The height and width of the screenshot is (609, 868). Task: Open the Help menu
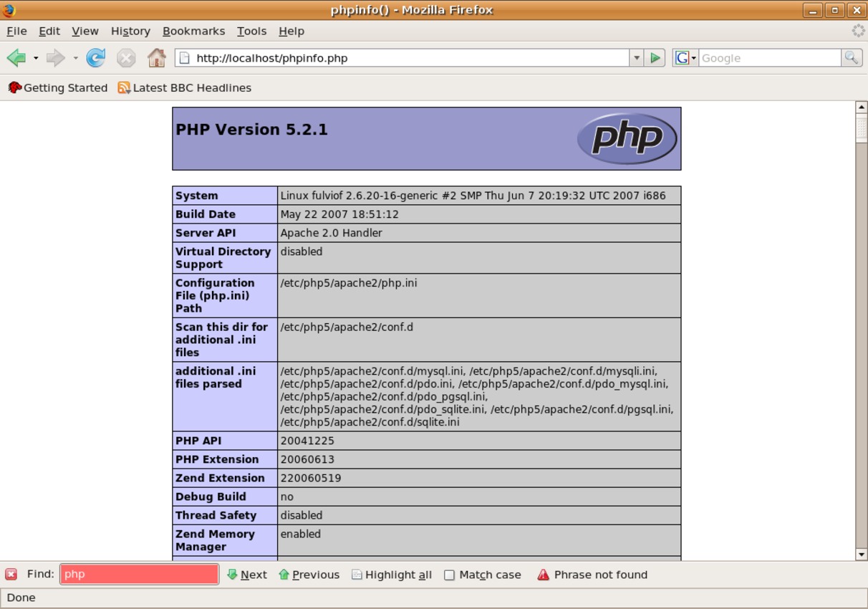click(x=291, y=31)
